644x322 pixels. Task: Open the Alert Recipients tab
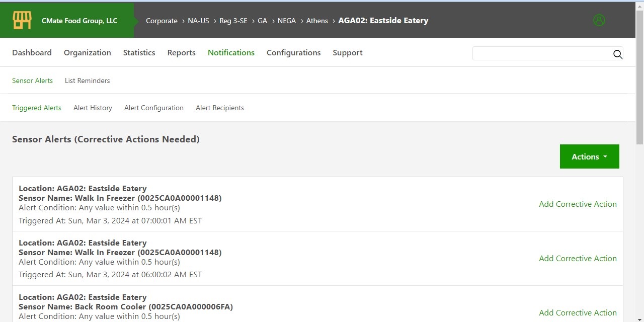[220, 108]
